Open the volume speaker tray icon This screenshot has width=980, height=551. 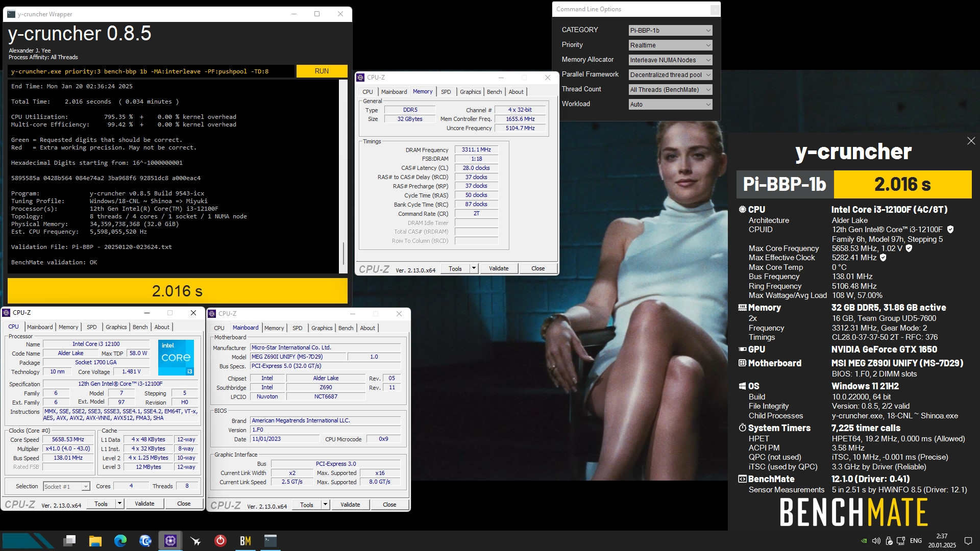(x=876, y=541)
